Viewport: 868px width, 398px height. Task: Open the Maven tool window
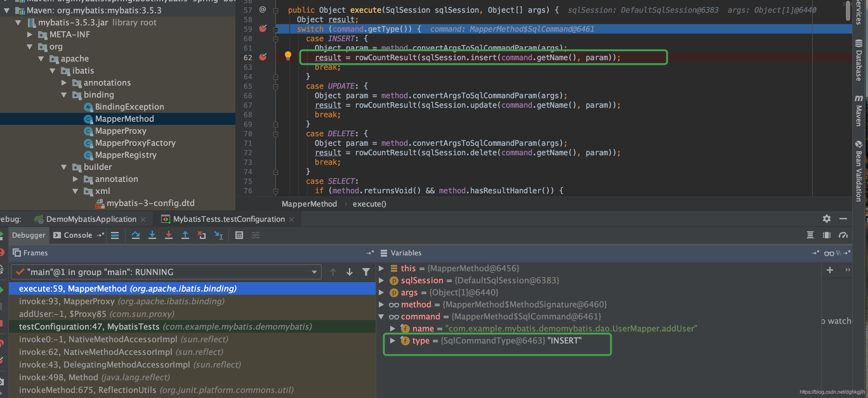[x=858, y=111]
